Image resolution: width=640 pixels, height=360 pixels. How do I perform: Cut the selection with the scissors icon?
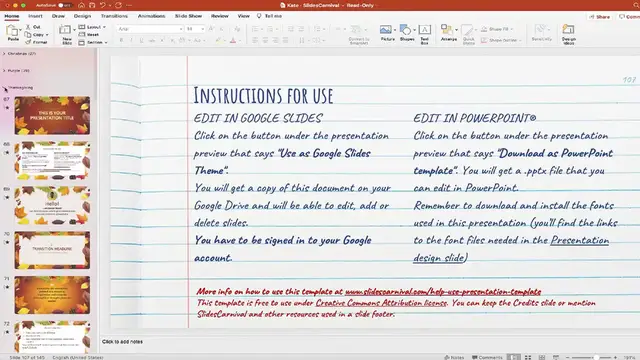[x=28, y=27]
